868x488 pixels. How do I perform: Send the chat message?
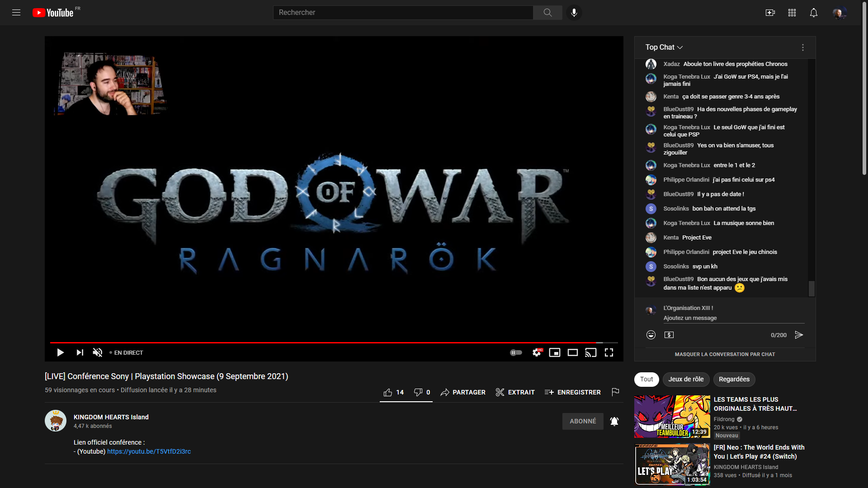click(x=799, y=335)
